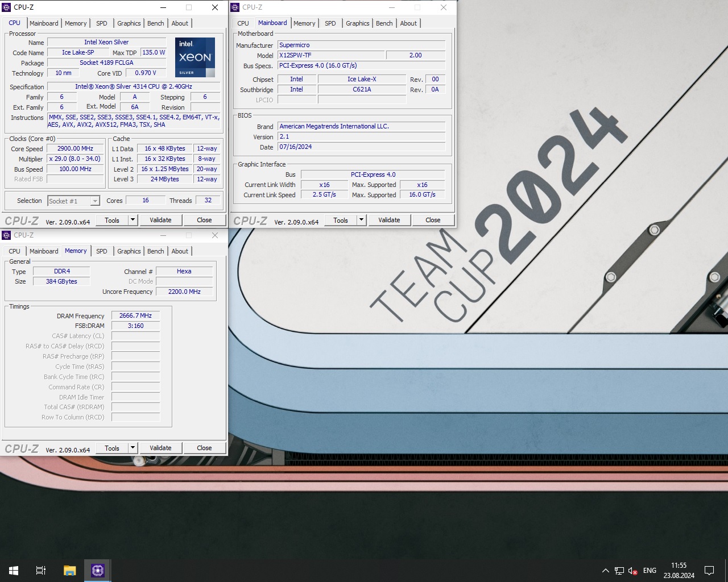Open Socket #1 selection dropdown
The width and height of the screenshot is (728, 582).
tap(73, 201)
